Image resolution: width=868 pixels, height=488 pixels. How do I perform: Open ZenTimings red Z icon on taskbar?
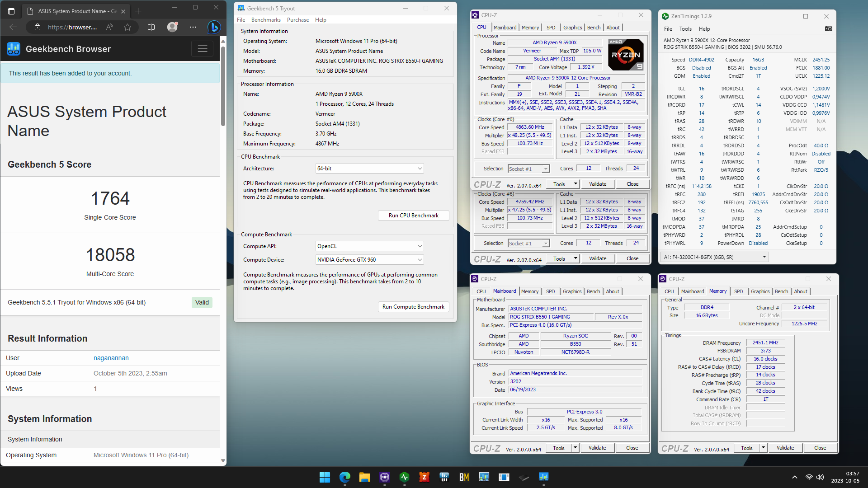pos(424,477)
